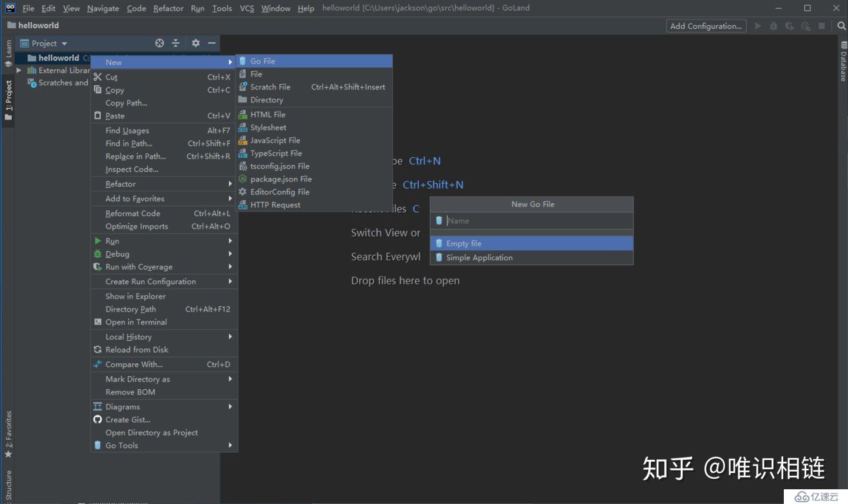Click the Reload from Disk refresh icon

pos(98,350)
